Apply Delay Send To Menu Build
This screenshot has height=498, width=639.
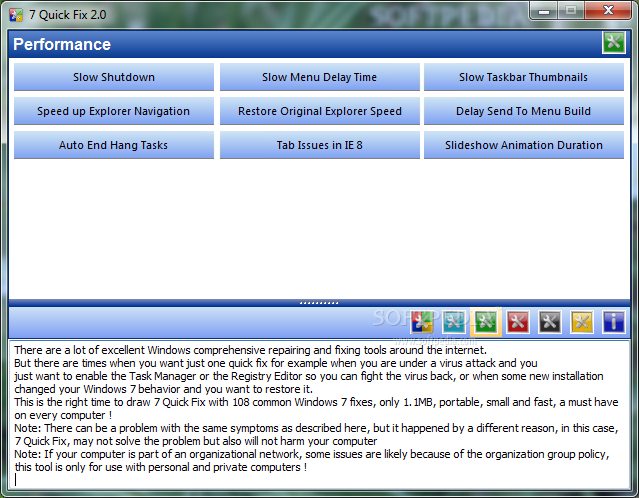[524, 111]
